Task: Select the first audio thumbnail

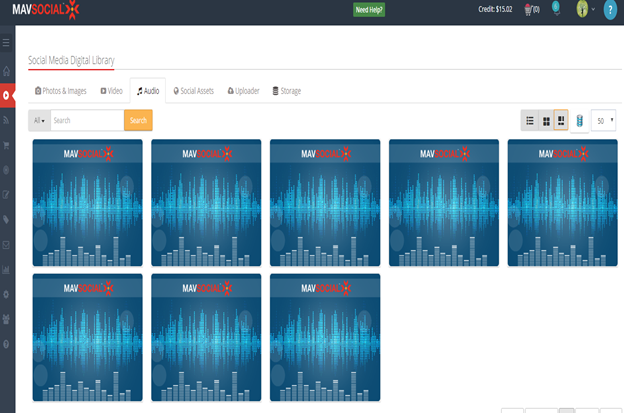Action: click(x=88, y=202)
